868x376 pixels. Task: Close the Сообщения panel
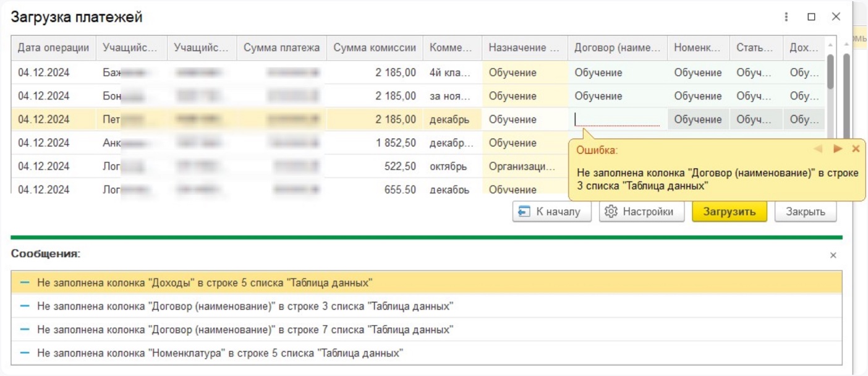coord(833,255)
